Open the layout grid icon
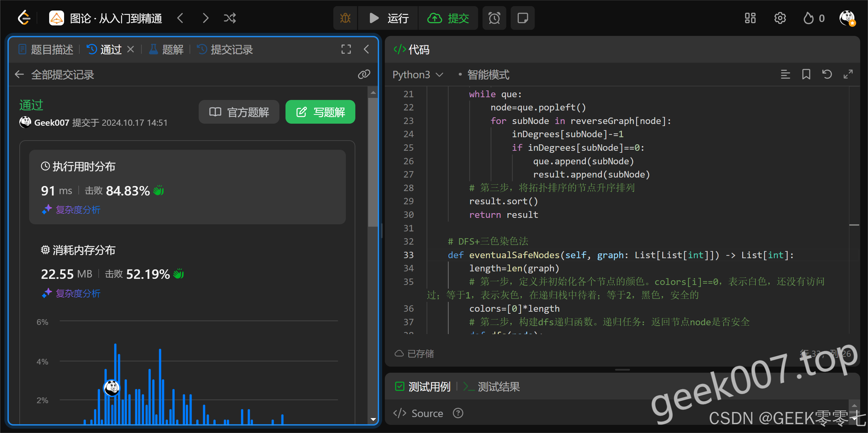 click(x=750, y=18)
